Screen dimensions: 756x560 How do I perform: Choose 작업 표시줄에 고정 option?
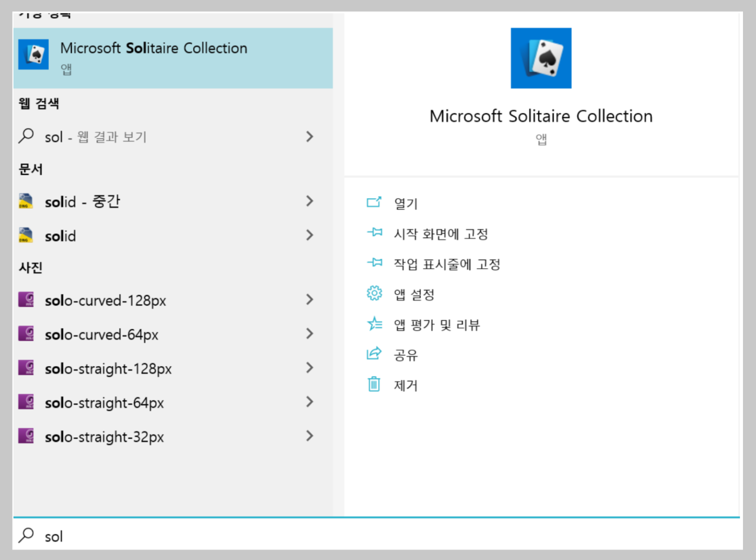[447, 264]
